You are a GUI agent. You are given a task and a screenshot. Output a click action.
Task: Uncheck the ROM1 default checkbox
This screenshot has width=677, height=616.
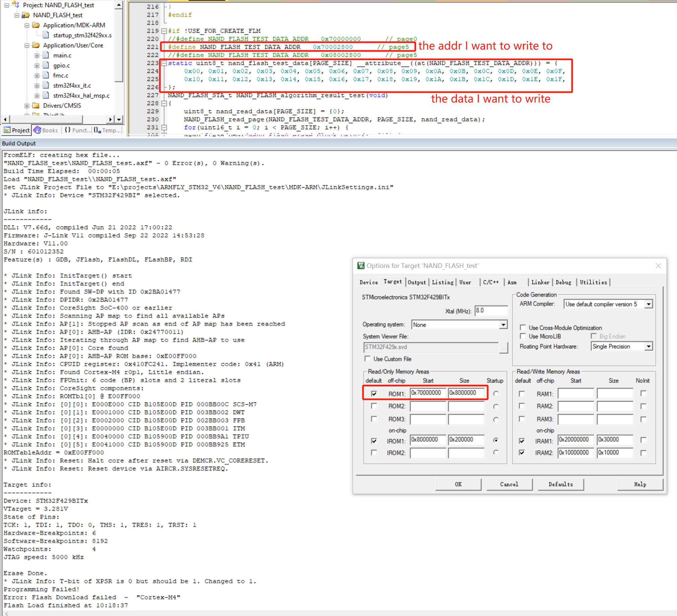pos(374,394)
